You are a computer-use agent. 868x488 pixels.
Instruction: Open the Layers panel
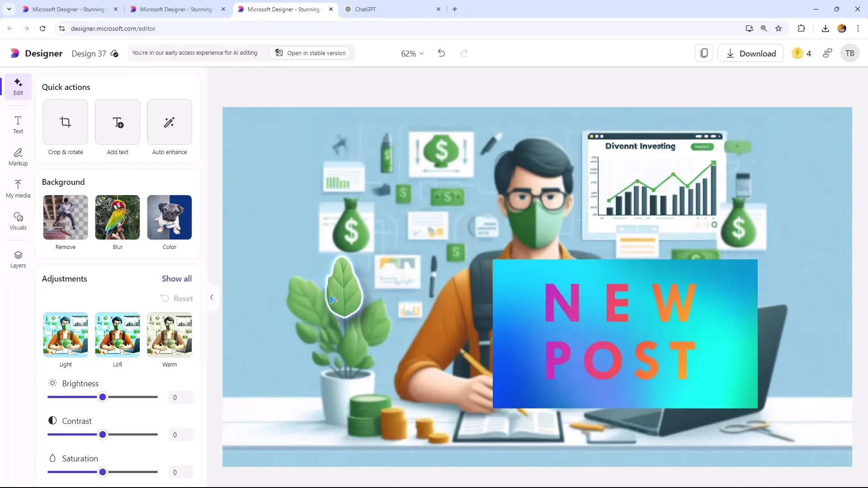[x=18, y=259]
